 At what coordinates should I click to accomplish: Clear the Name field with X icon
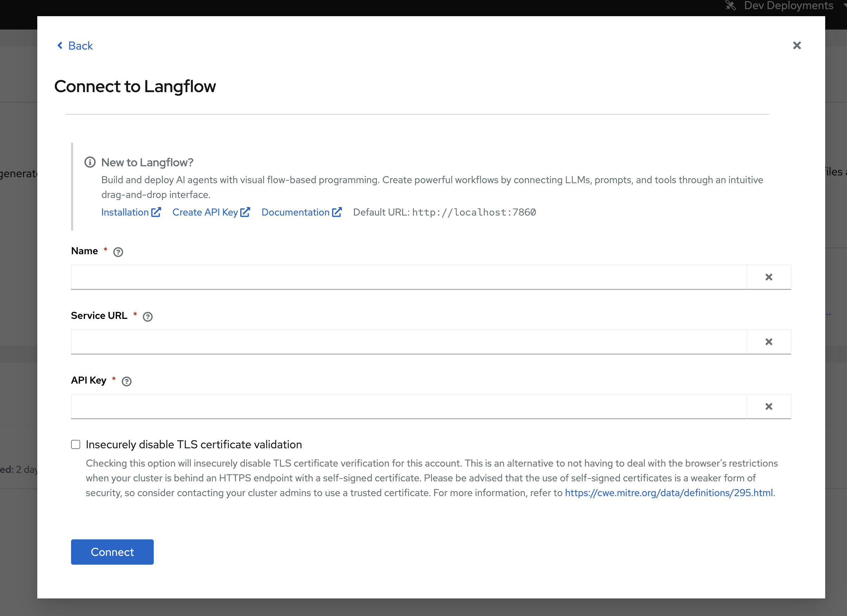click(x=769, y=277)
